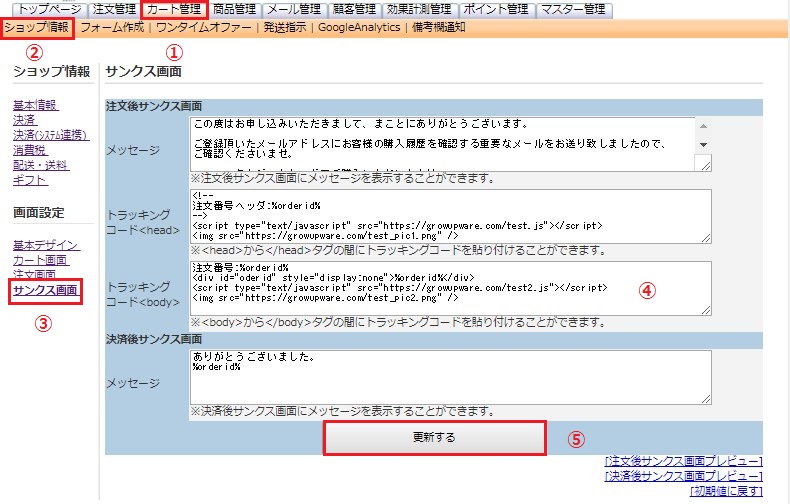Viewport: 790px width, 504px height.
Task: Click 注文後サンクス画面 section header
Action: (154, 106)
